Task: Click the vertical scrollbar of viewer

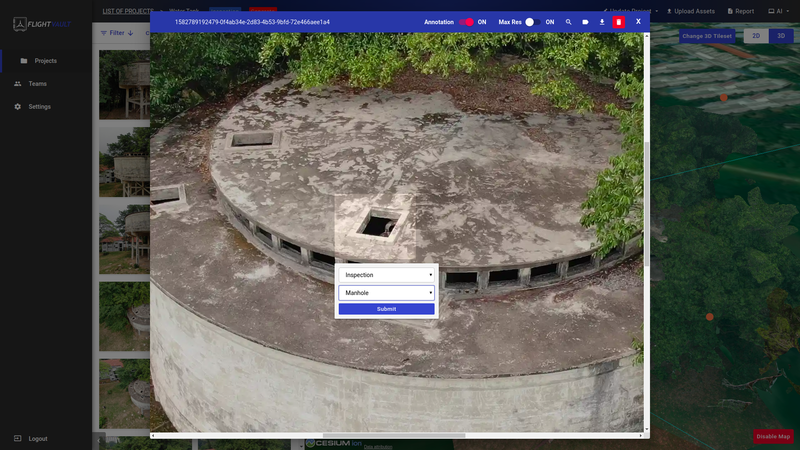Action: 646,204
